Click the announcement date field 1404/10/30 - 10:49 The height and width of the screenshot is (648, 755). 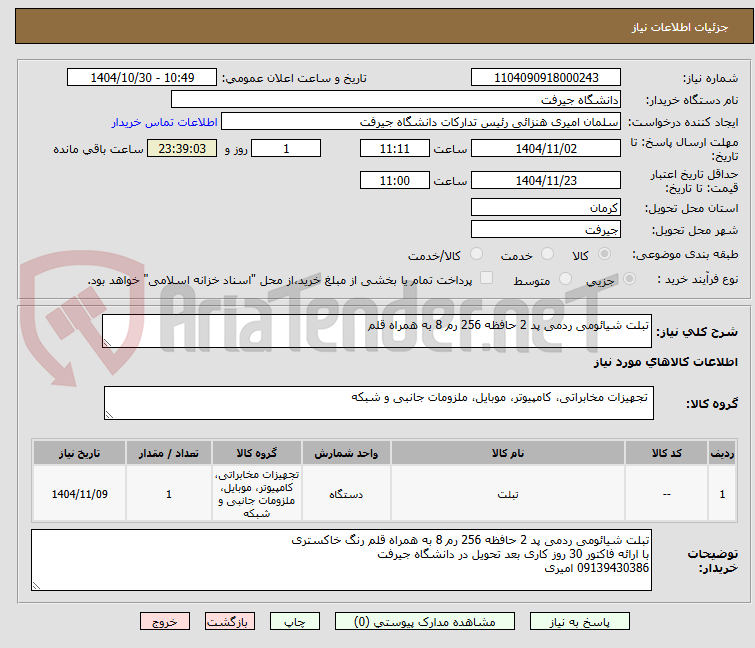click(x=142, y=78)
